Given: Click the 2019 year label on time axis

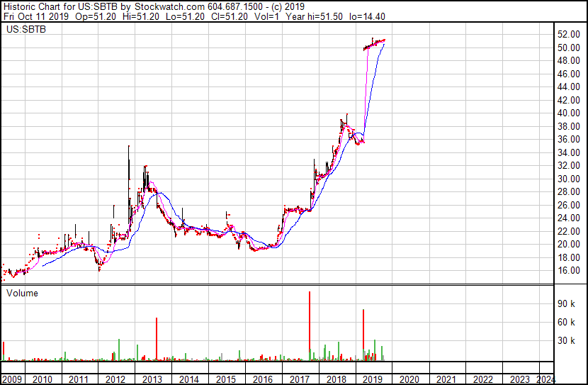Looking at the screenshot, I should click(x=373, y=379).
